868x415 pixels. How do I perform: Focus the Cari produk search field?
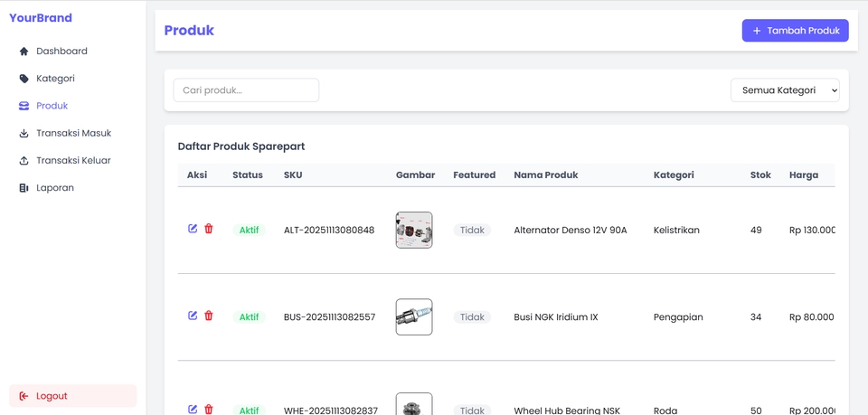pos(246,90)
